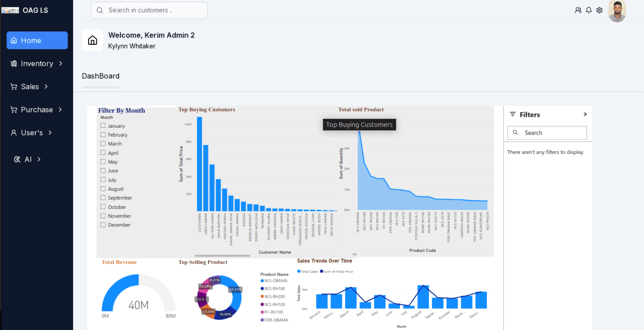Viewport: 644px width, 330px height.
Task: Expand the Purchase chevron
Action: tap(60, 110)
